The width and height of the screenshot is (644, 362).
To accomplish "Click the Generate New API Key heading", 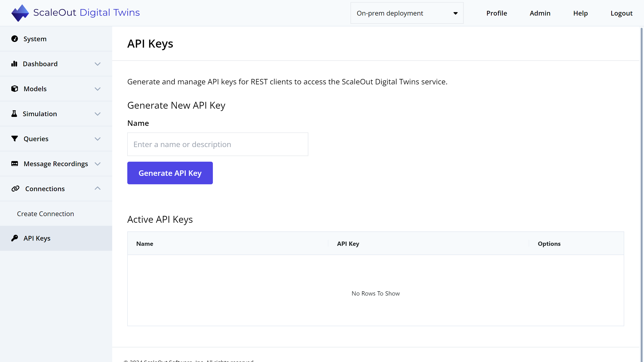I will pos(176,106).
